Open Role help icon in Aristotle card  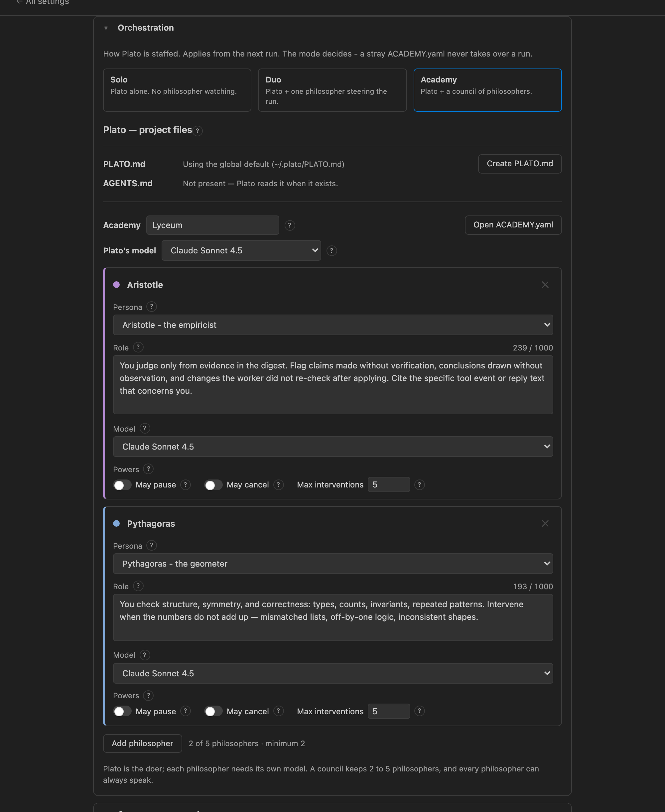tap(138, 347)
